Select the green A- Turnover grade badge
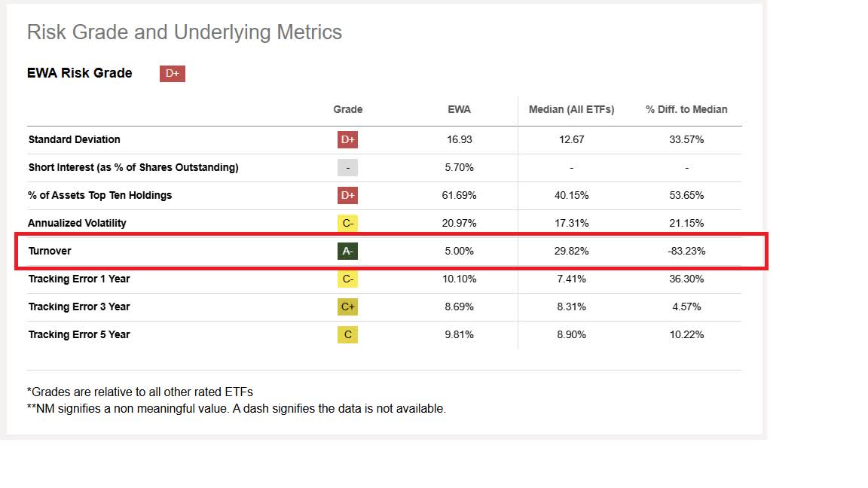868x488 pixels. [347, 251]
